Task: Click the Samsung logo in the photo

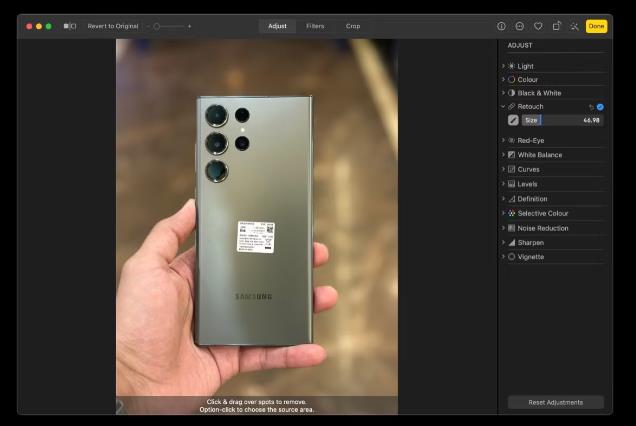Action: 254,297
